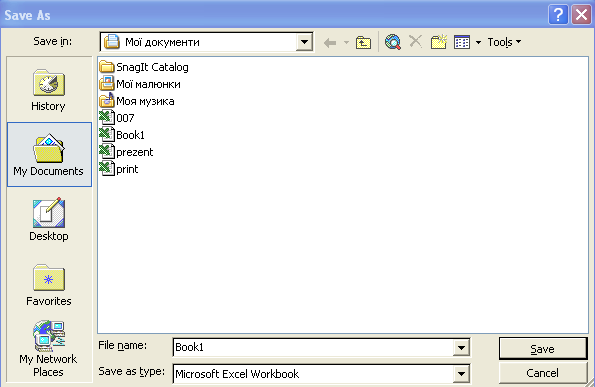Click the print file name text

[x=127, y=169]
